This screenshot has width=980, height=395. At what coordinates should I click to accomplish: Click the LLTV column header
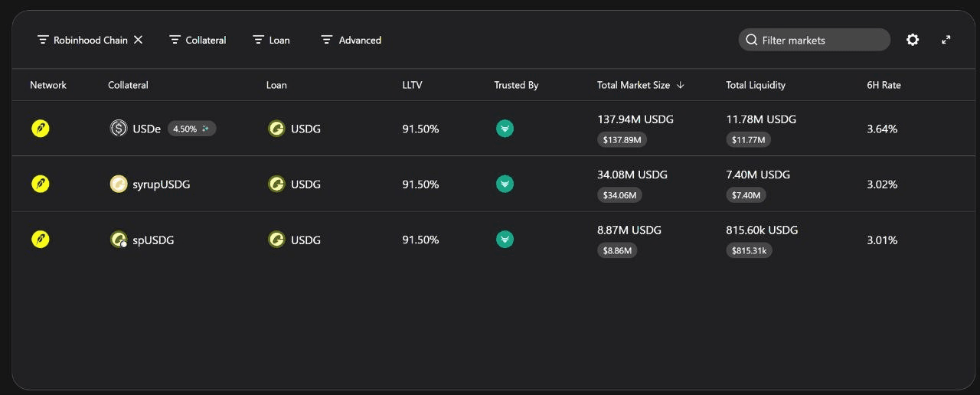pyautogui.click(x=412, y=85)
